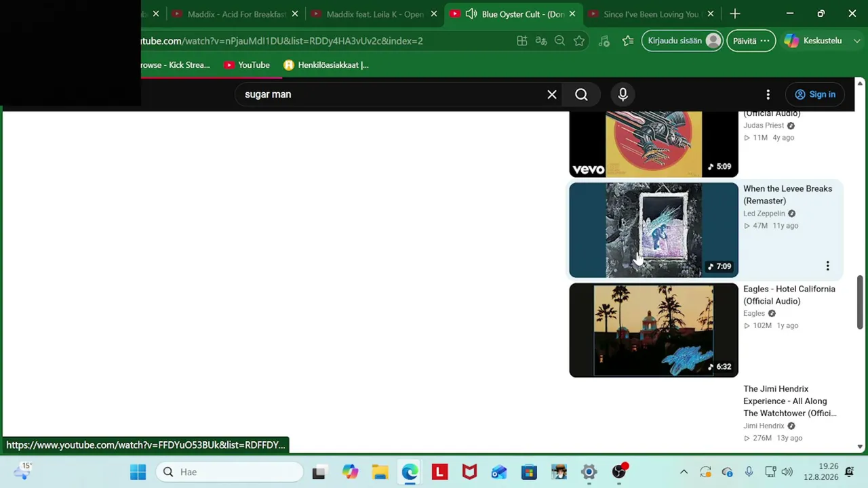Select the Blue Oyster Cult tab
This screenshot has width=868, height=488.
click(x=513, y=14)
